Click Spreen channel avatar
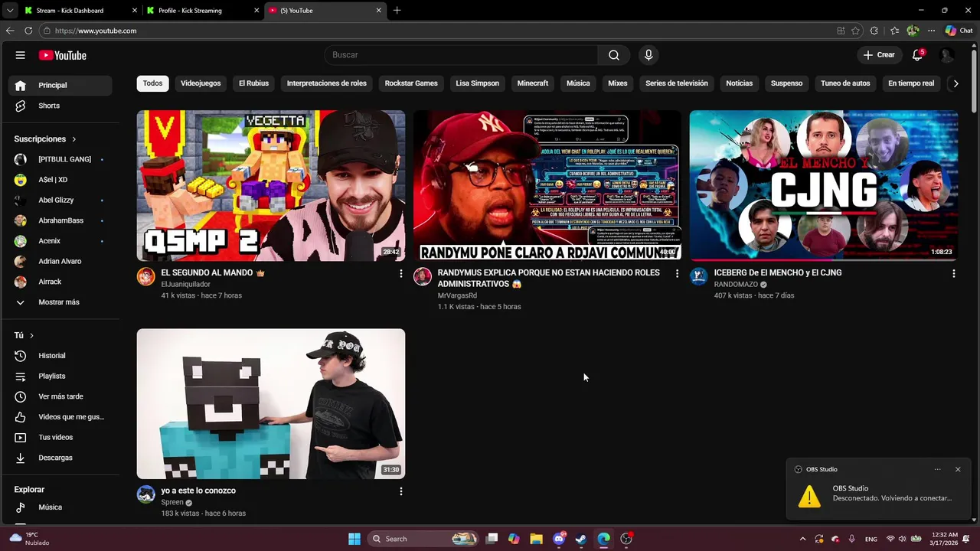The height and width of the screenshot is (551, 980). (x=145, y=494)
